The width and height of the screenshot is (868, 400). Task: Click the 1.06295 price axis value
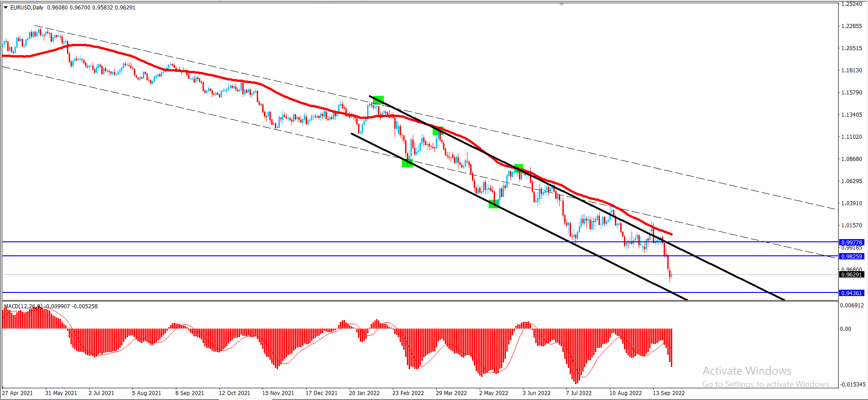coord(851,181)
